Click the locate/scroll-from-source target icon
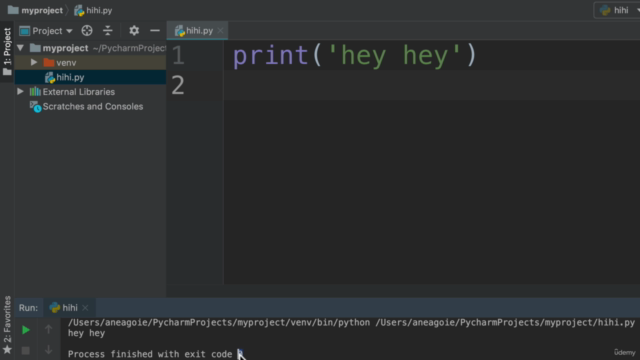Image resolution: width=640 pixels, height=360 pixels. click(87, 31)
